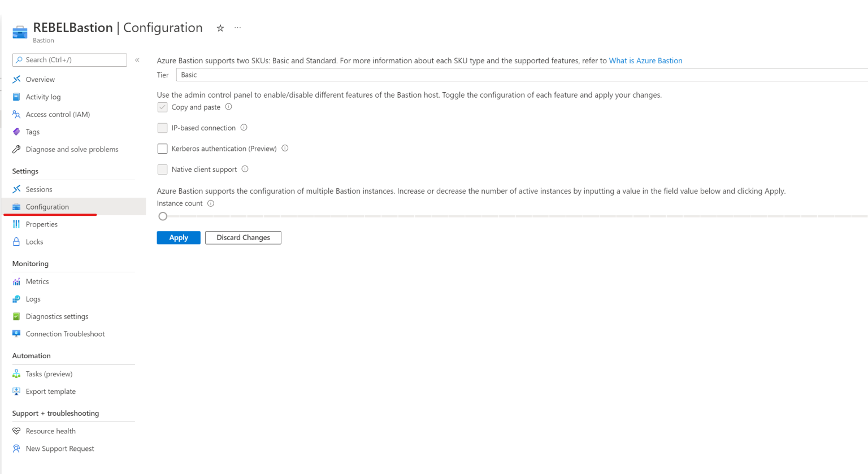Image resolution: width=868 pixels, height=474 pixels.
Task: Enable Kerberos authentication (Preview)
Action: tap(162, 149)
